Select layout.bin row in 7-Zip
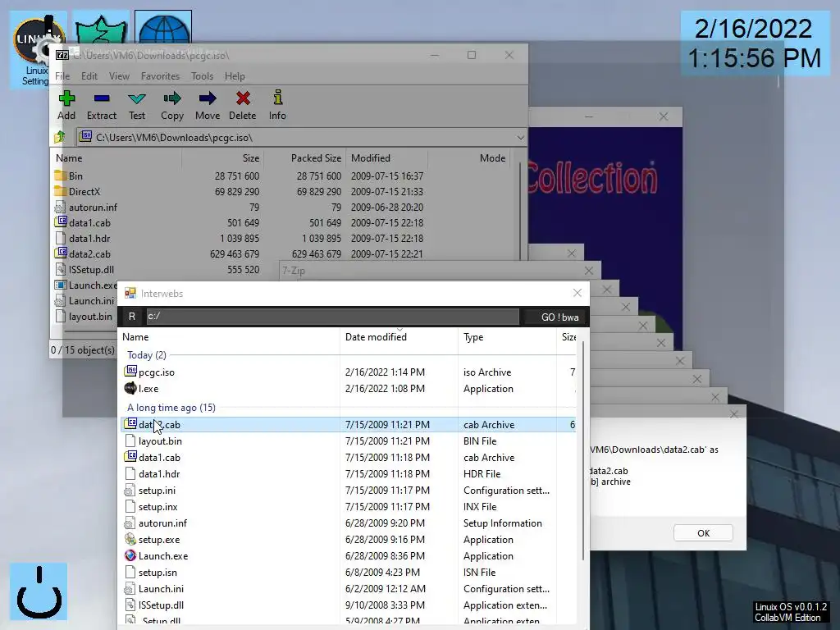This screenshot has width=840, height=630. [85, 317]
